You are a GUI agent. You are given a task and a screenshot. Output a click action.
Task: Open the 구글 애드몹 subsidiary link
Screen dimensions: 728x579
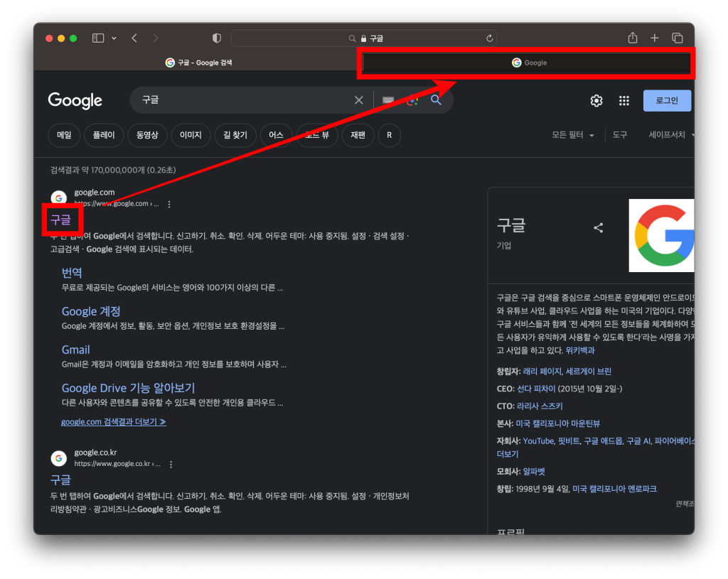pos(603,440)
